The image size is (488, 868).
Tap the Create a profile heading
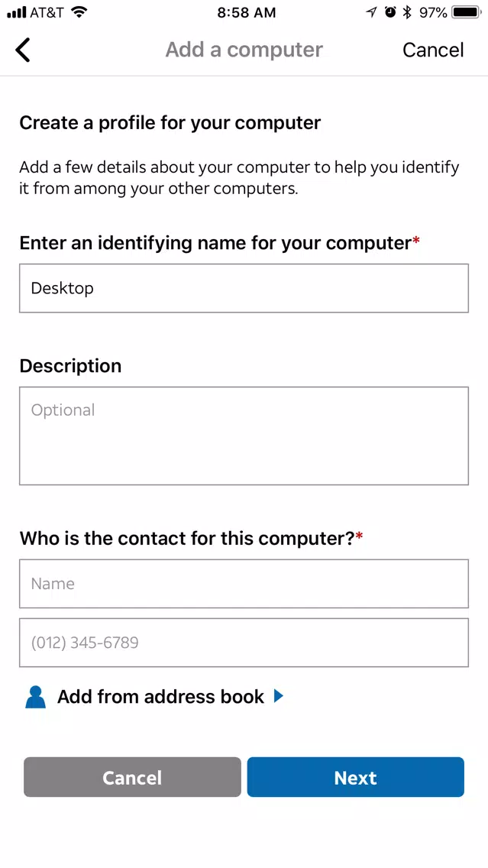[170, 123]
